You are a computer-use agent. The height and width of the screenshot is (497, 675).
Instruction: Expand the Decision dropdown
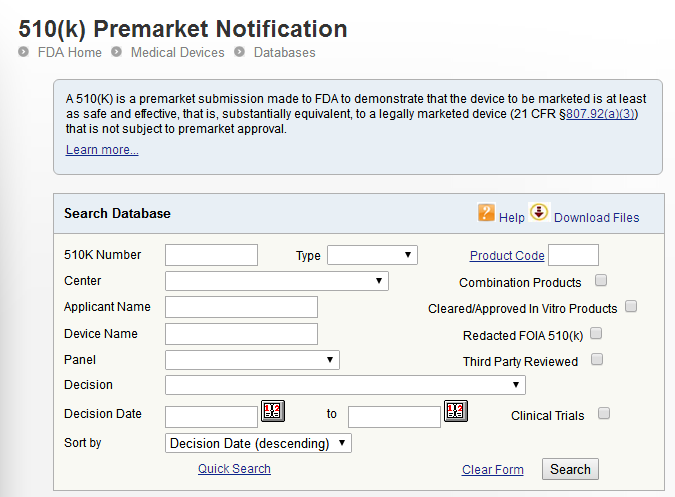pyautogui.click(x=345, y=385)
